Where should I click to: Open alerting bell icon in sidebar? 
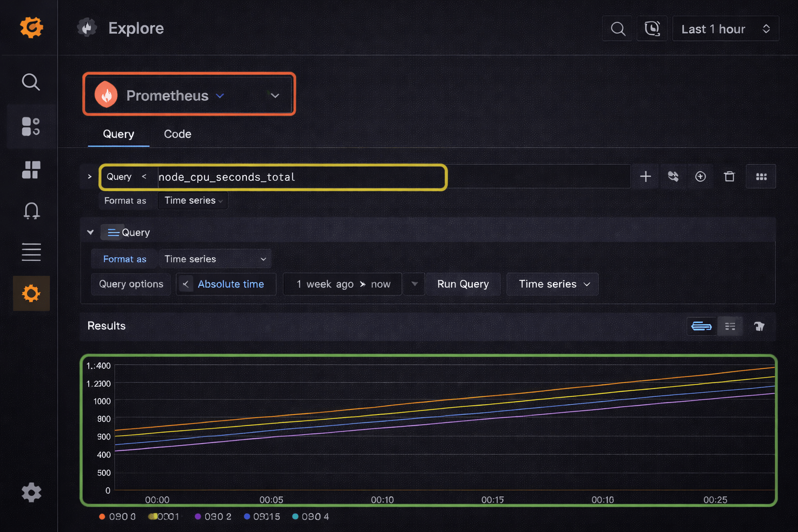pos(31,210)
